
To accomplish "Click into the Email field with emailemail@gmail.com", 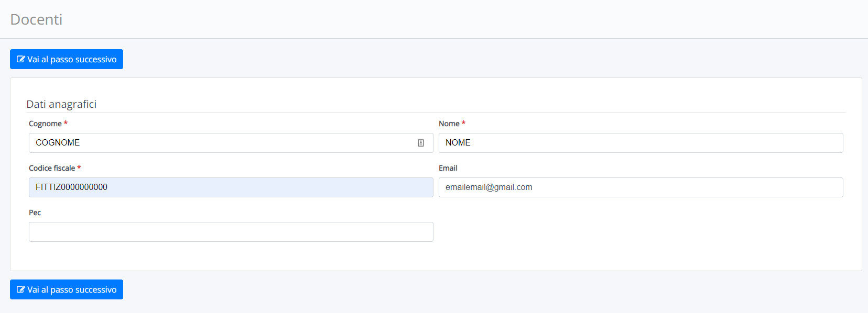I will click(641, 187).
